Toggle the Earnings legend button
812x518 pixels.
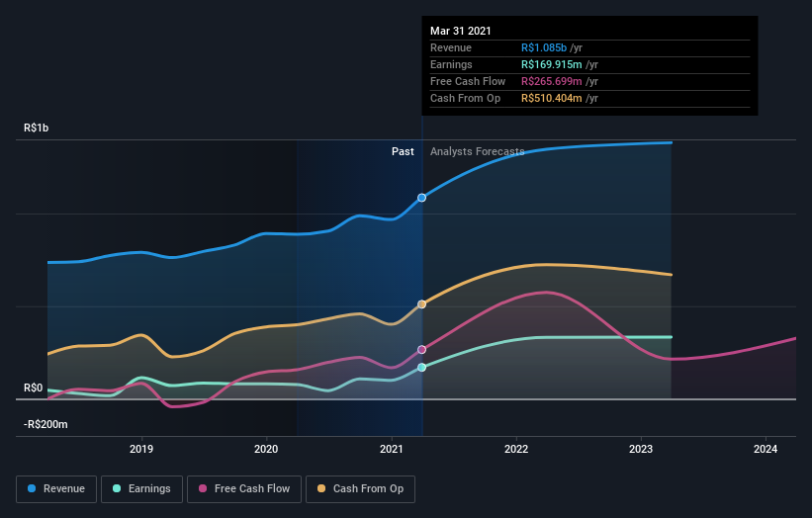[x=141, y=489]
